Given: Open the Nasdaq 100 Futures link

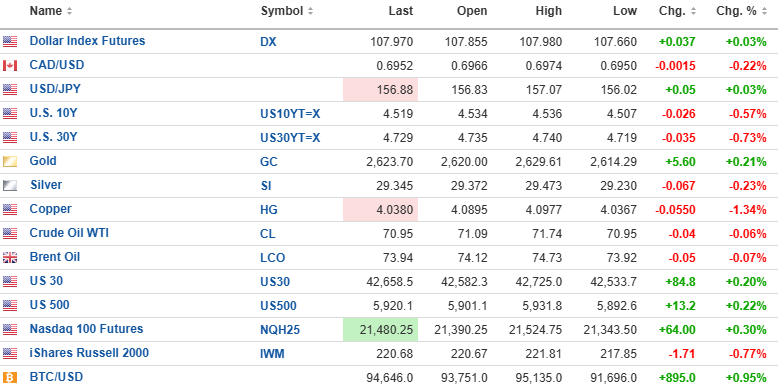Looking at the screenshot, I should 86,329.
